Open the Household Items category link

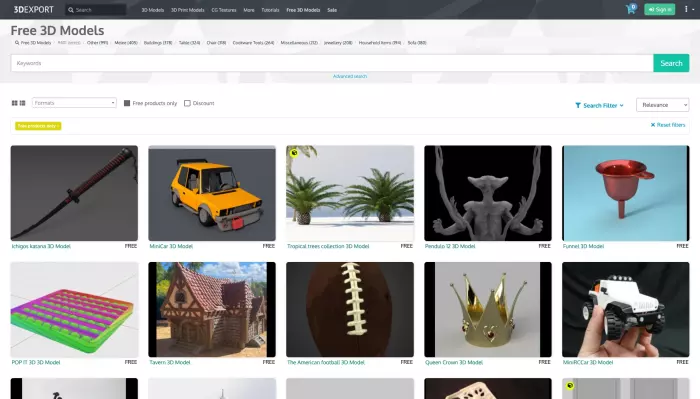coord(380,43)
